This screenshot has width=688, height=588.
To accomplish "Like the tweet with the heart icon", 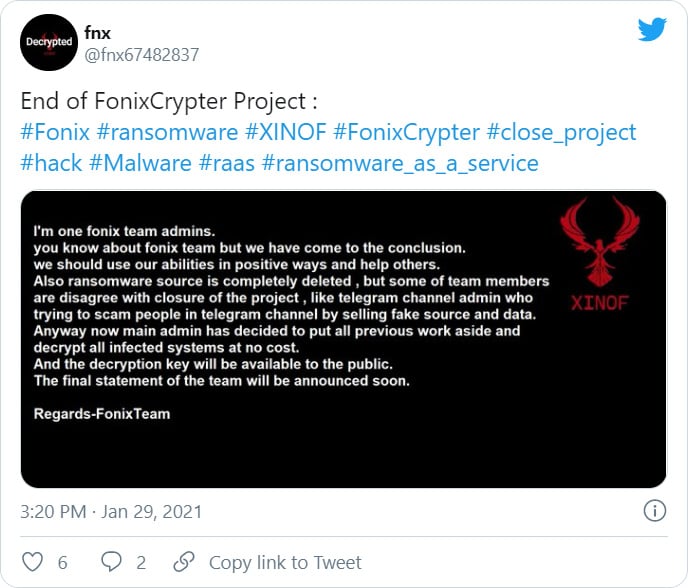I will point(32,562).
